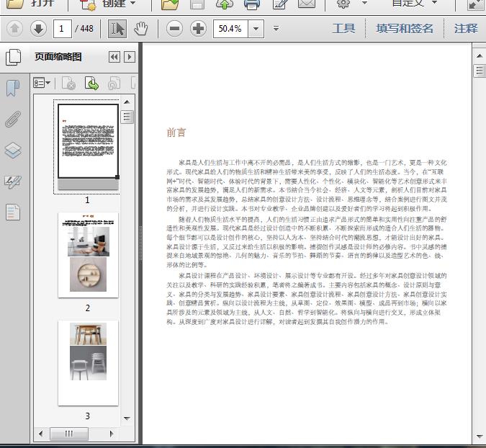Expand the thumbnails panel with the right-arrow button

pyautogui.click(x=130, y=57)
